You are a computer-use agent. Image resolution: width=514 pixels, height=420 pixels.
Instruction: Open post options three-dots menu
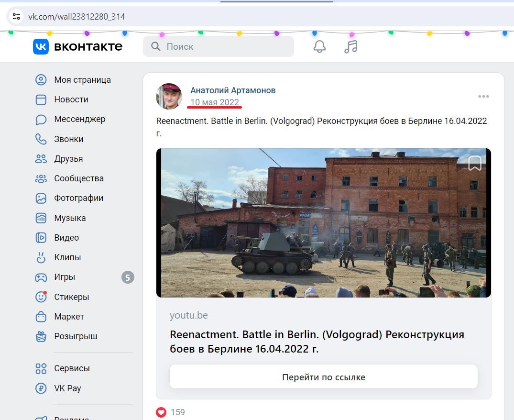[x=483, y=97]
